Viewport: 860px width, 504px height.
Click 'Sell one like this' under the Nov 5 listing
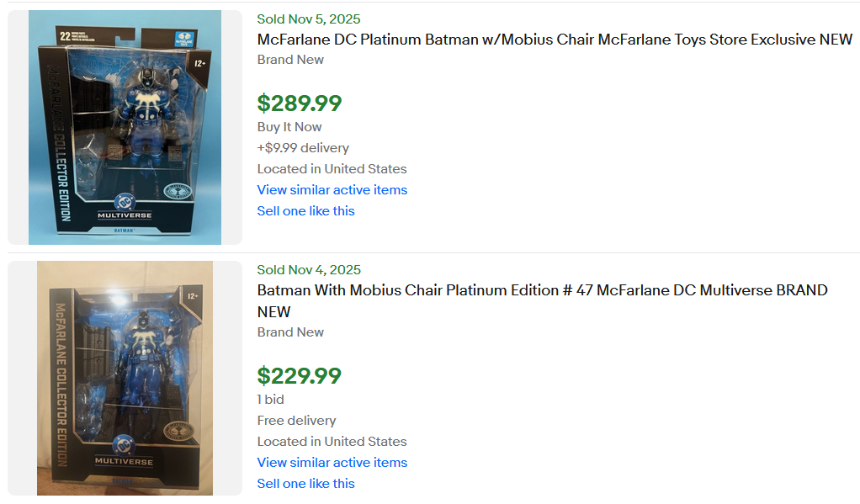[305, 211]
